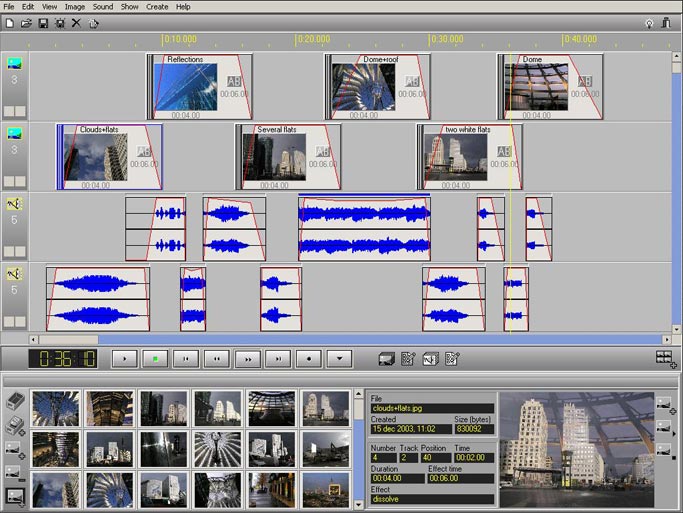The height and width of the screenshot is (513, 683).
Task: Click the New document toolbar icon
Action: (x=9, y=22)
